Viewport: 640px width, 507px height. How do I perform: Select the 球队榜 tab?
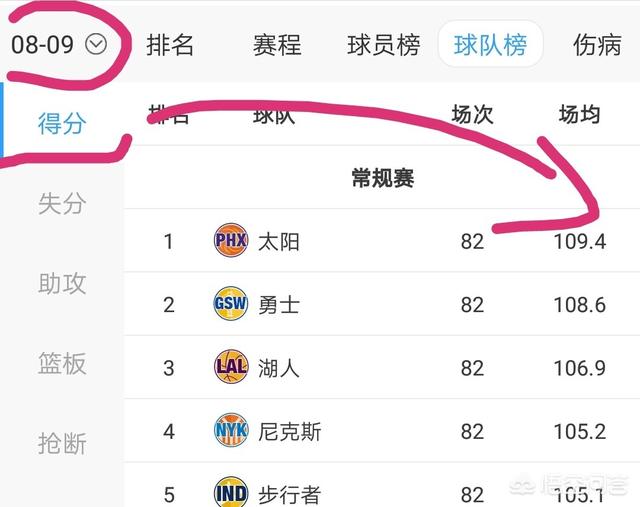click(x=491, y=44)
